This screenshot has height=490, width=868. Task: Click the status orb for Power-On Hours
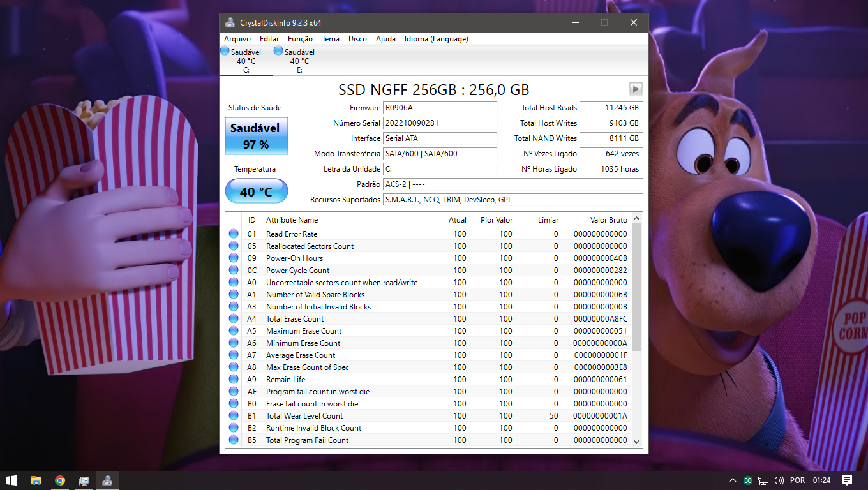point(234,258)
